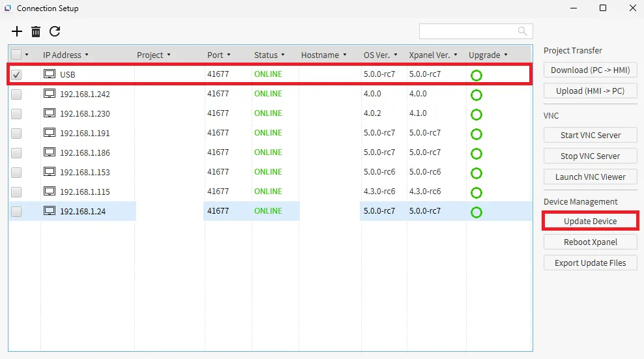
Task: Open the IP Address column filter dropdown
Action: tap(87, 55)
